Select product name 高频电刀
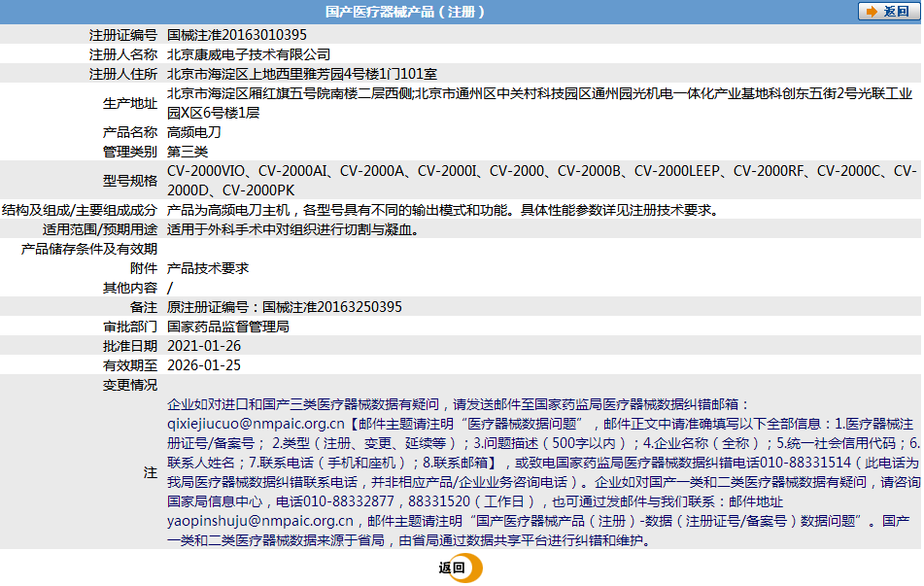 [x=194, y=132]
